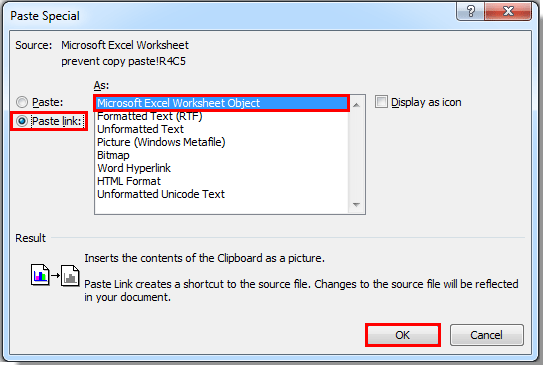Choose Microsoft Excel Worksheet Object format
This screenshot has height=365, width=543.
222,103
